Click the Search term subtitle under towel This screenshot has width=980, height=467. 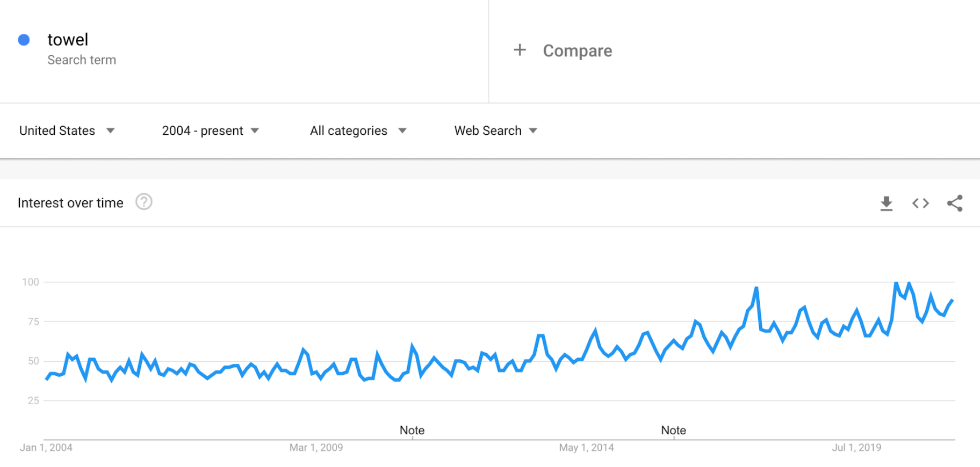[82, 60]
